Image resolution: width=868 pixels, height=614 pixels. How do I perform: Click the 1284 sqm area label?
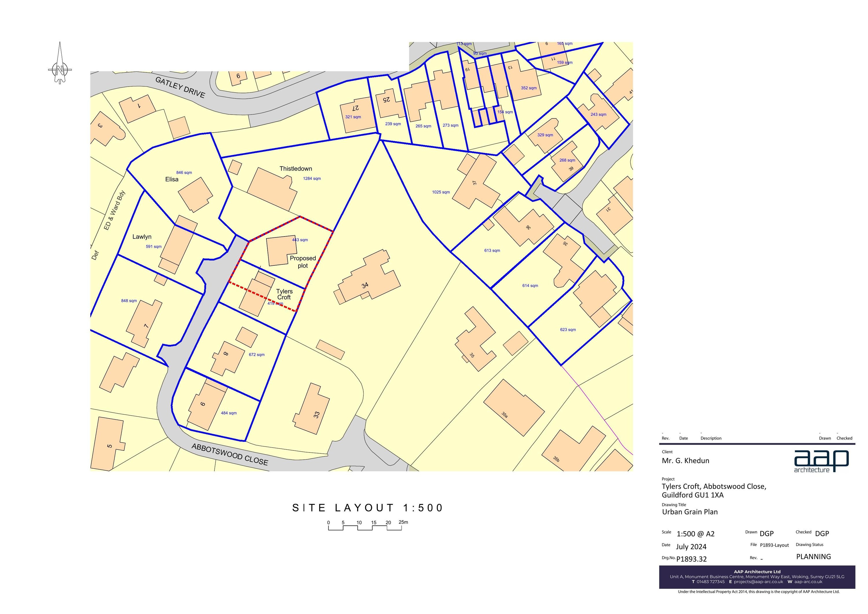(x=312, y=179)
